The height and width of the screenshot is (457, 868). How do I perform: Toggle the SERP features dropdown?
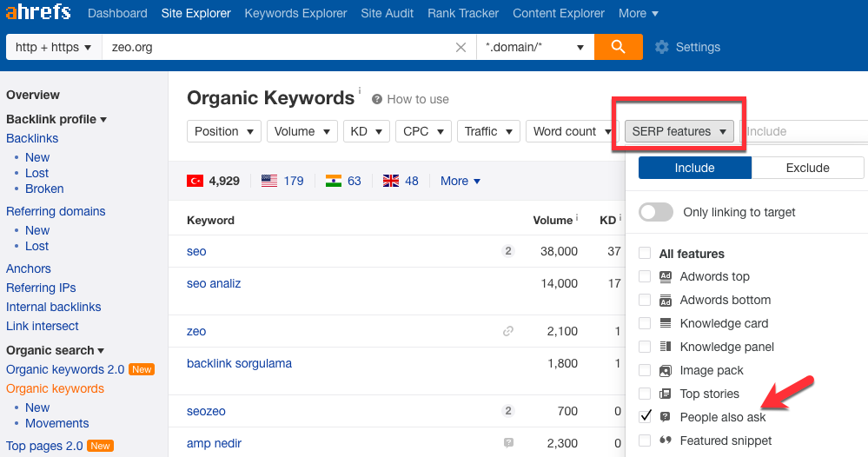click(679, 132)
